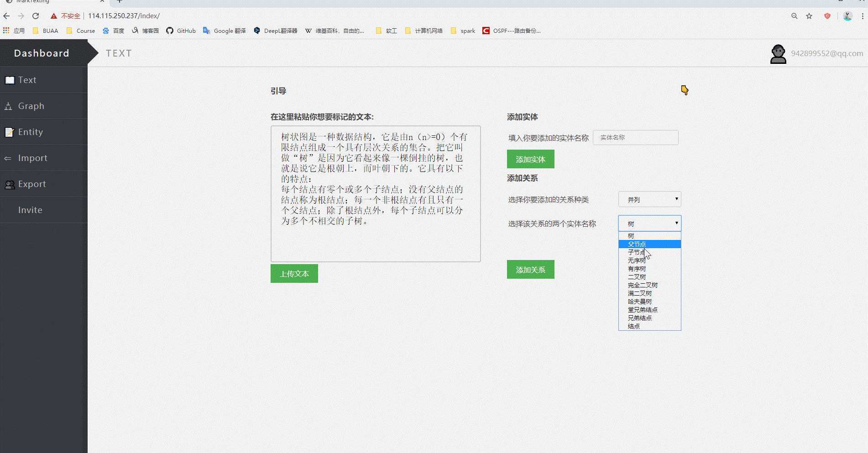Open the browser profile avatar
868x453 pixels.
tap(847, 16)
